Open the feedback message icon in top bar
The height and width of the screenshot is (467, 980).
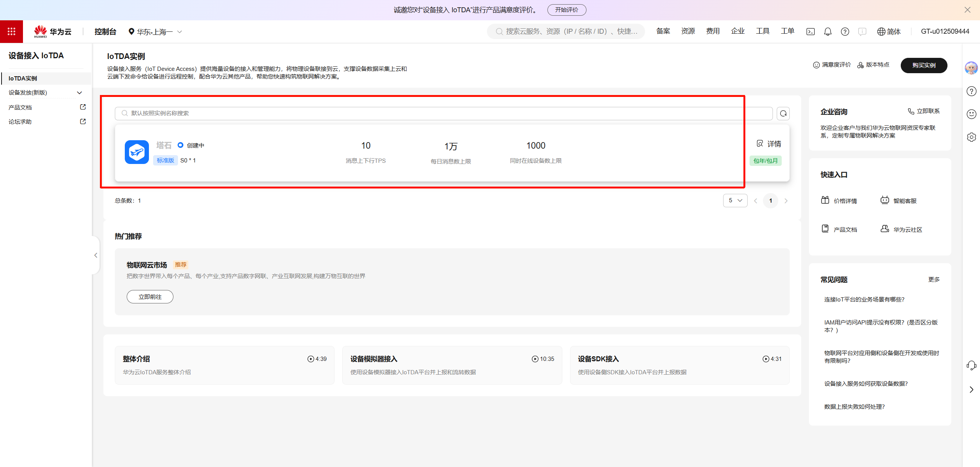pos(862,31)
